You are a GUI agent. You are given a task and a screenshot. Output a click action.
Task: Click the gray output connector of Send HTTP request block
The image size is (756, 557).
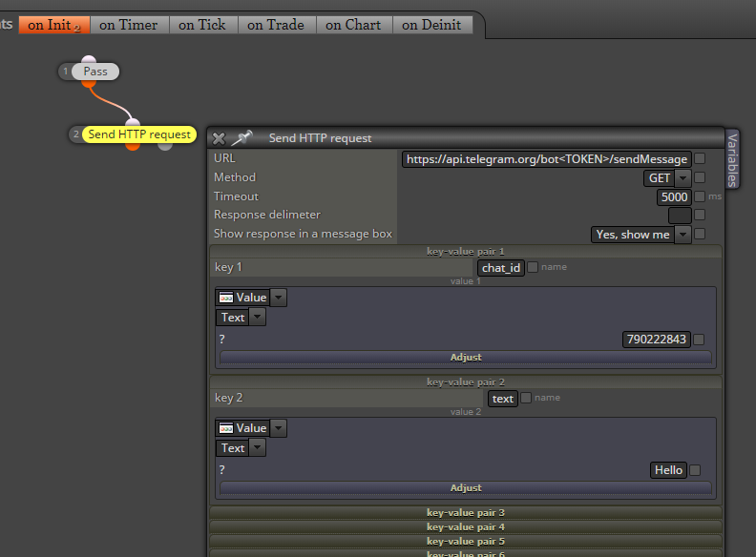(x=165, y=146)
